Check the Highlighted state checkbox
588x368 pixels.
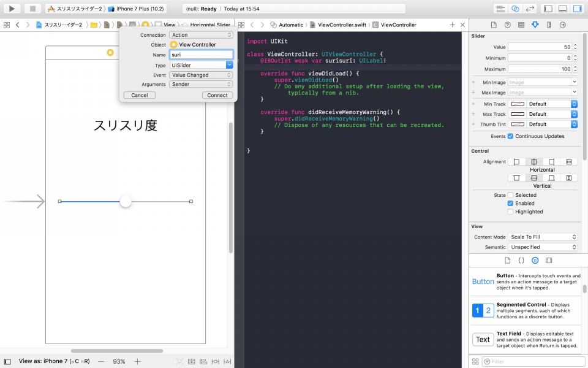pos(510,212)
